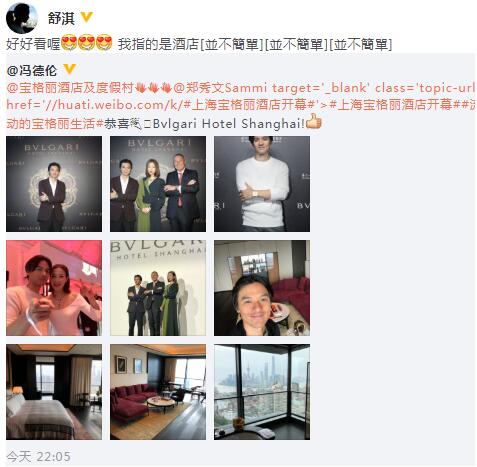Click the verified badge beside 冯德伦
The width and height of the screenshot is (477, 467).
click(69, 69)
